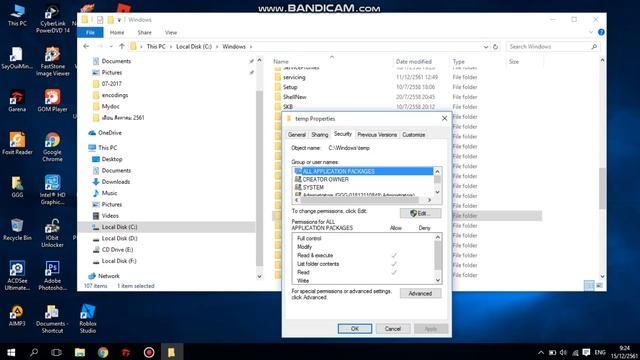Screen dimensions: 640x360
Task: Open Documents Shortcut desktop icon
Action: (x=52, y=318)
